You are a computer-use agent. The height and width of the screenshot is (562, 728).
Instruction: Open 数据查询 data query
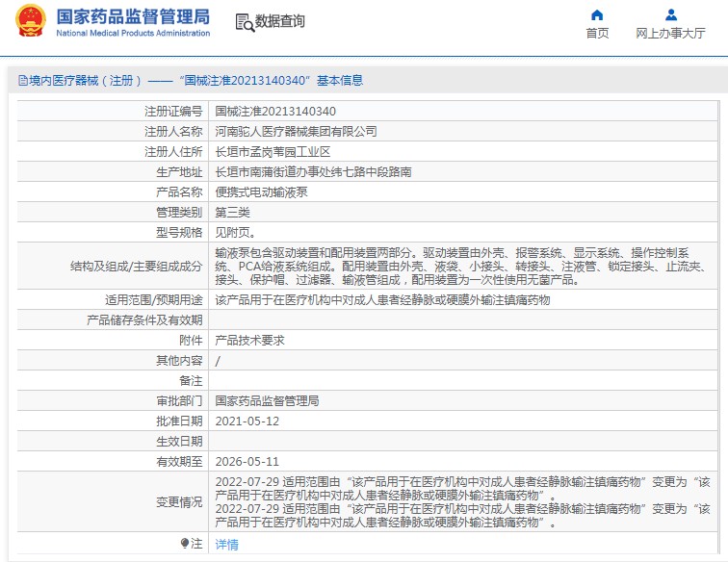coord(280,21)
